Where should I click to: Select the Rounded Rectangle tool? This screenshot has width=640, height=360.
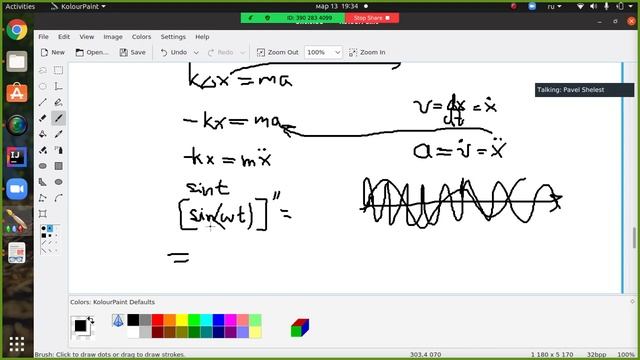pyautogui.click(x=43, y=166)
